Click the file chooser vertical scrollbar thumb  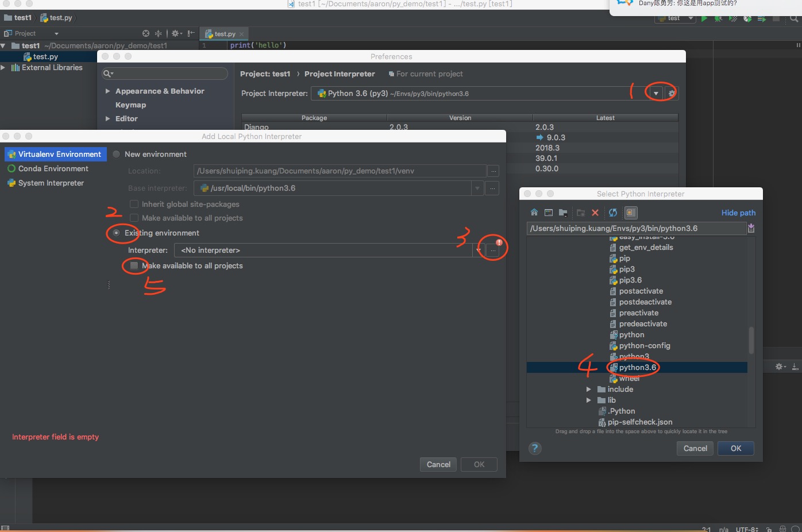pyautogui.click(x=751, y=340)
